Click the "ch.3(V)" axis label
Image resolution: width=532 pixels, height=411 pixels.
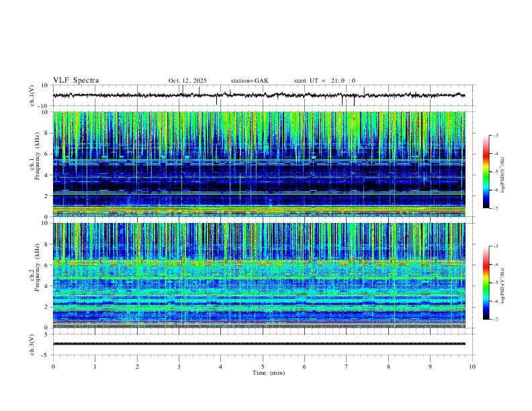(x=32, y=345)
